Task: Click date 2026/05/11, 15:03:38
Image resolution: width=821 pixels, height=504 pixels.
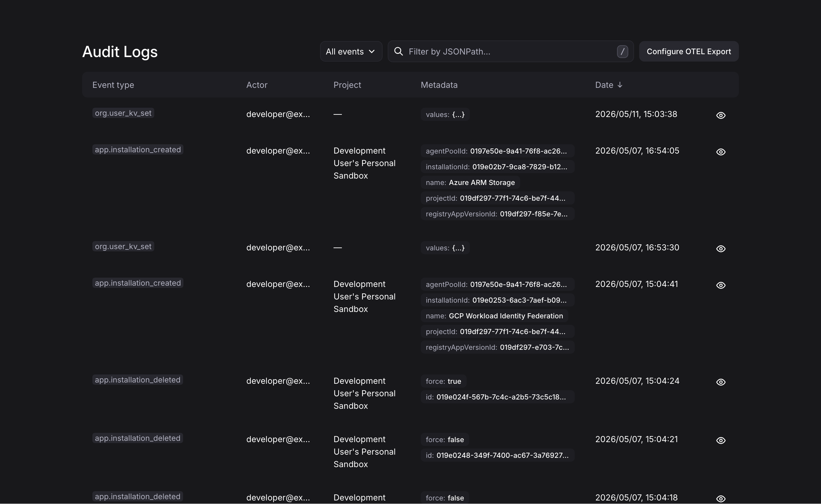Action: tap(636, 114)
